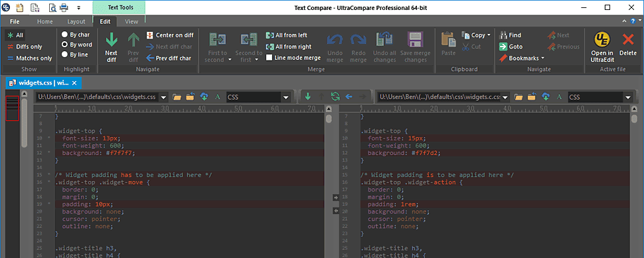Close the widgets.css session tab
Image resolution: width=644 pixels, height=258 pixels.
tap(74, 82)
